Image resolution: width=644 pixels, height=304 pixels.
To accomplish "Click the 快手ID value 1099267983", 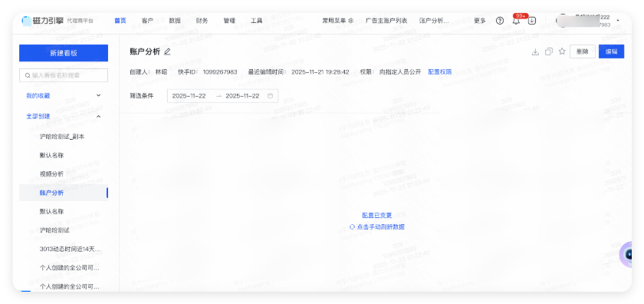I will (220, 72).
